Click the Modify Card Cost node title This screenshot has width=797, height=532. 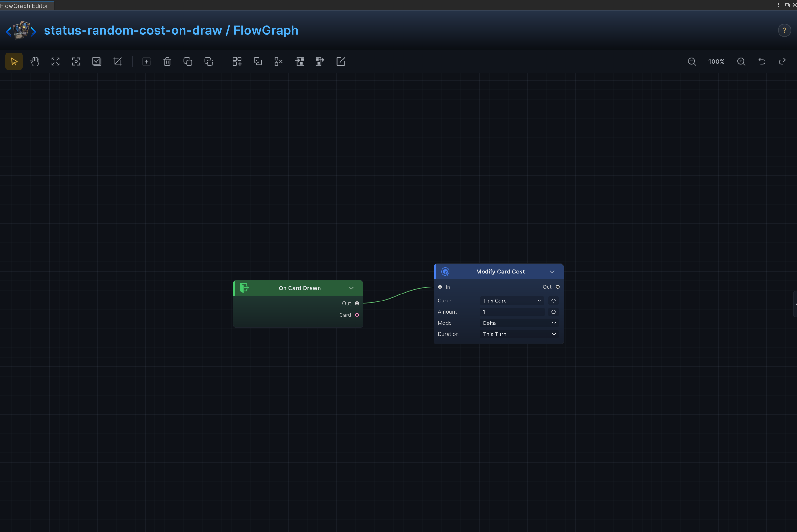click(x=500, y=272)
